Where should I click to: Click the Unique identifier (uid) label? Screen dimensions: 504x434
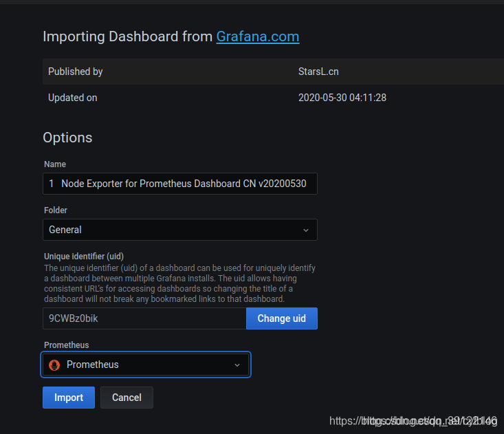click(84, 257)
